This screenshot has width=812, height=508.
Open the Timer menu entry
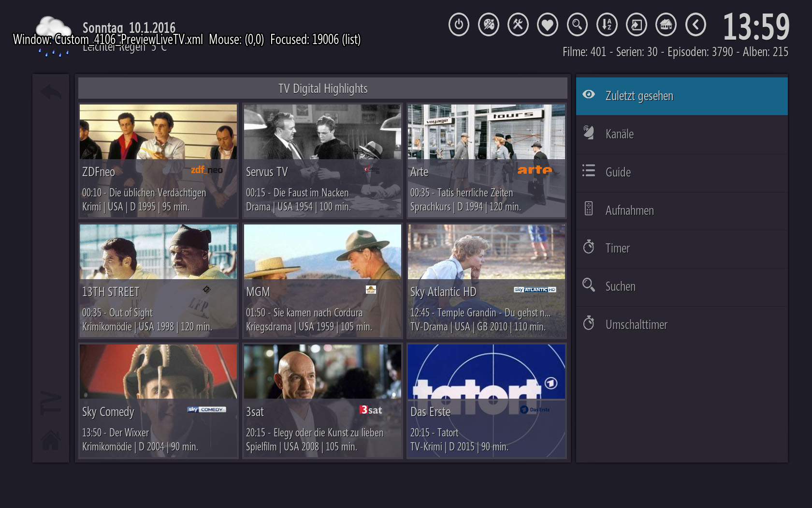pos(681,248)
